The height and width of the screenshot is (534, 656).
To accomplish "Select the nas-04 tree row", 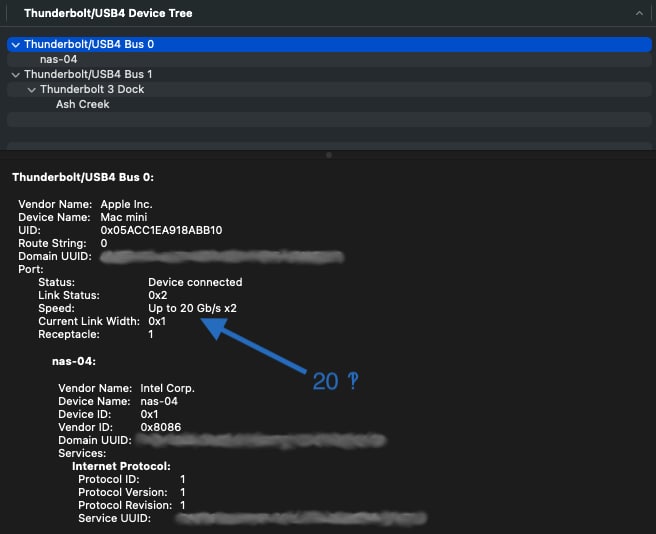I will click(x=329, y=59).
